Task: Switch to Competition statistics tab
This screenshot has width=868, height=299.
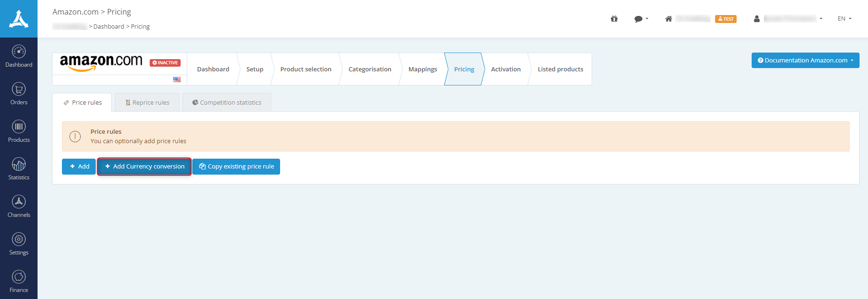Action: 227,102
